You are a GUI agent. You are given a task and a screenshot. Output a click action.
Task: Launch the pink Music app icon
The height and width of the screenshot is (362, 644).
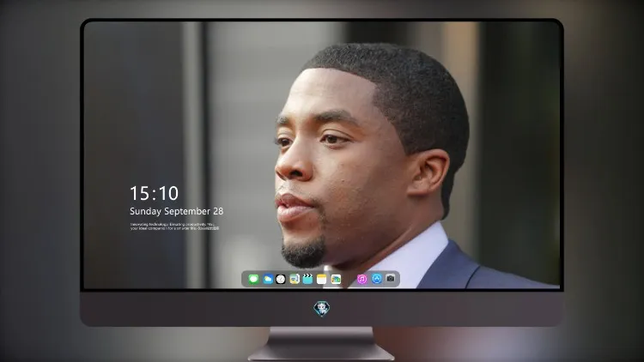(x=361, y=279)
